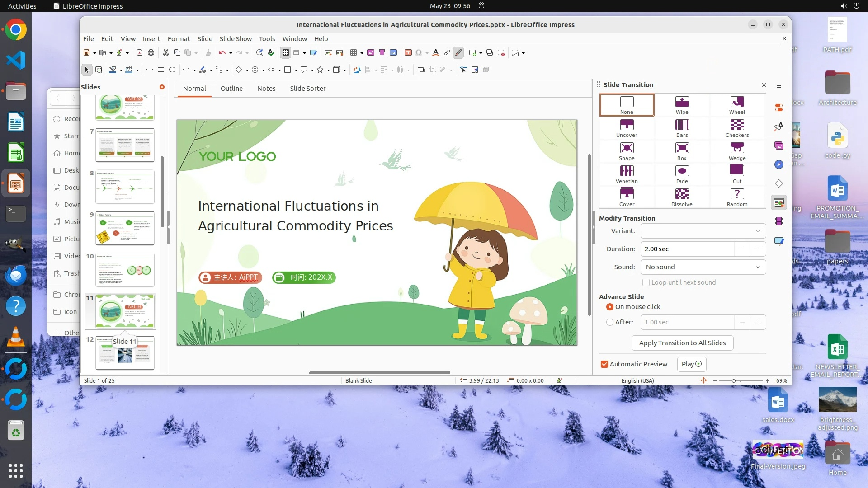Viewport: 868px width, 488px height.
Task: Open the table insert dropdown arrow
Action: [x=362, y=53]
